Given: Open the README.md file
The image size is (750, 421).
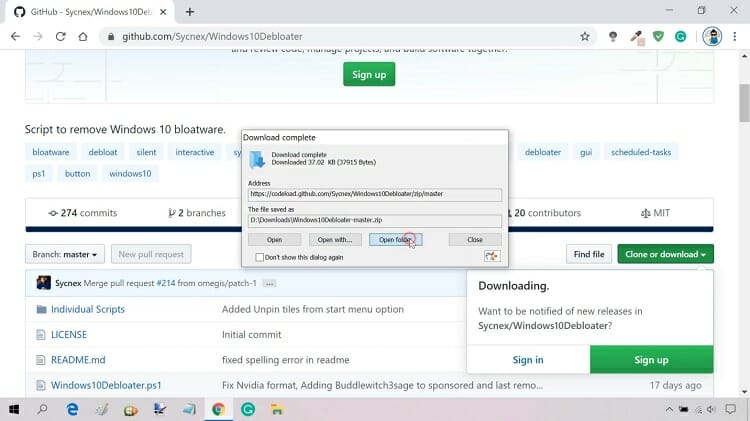Looking at the screenshot, I should point(78,360).
